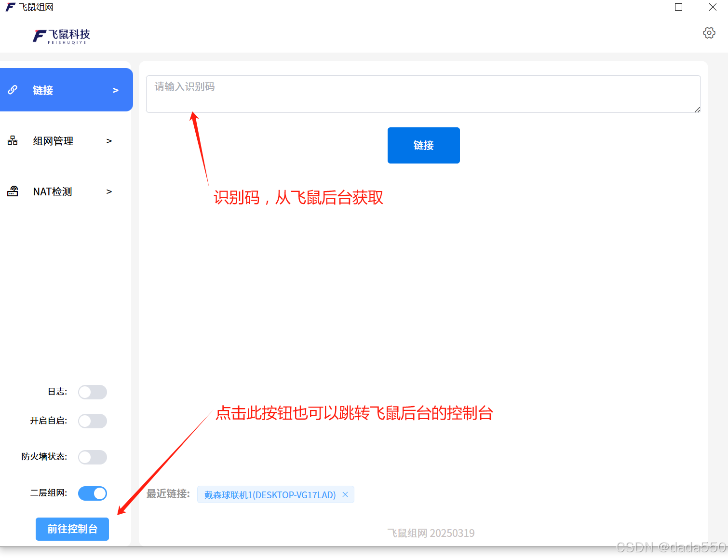Focus the 请输入识别码 input box
This screenshot has width=728, height=560.
coord(423,94)
